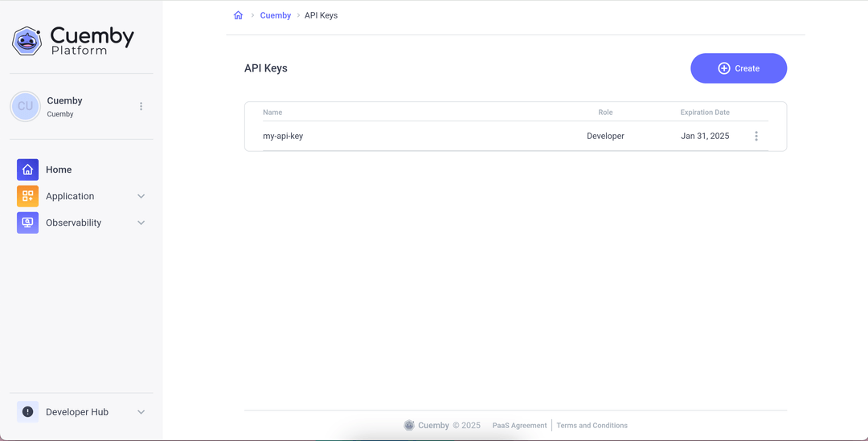Click the orange Application icon
The width and height of the screenshot is (868, 441).
[x=27, y=197]
